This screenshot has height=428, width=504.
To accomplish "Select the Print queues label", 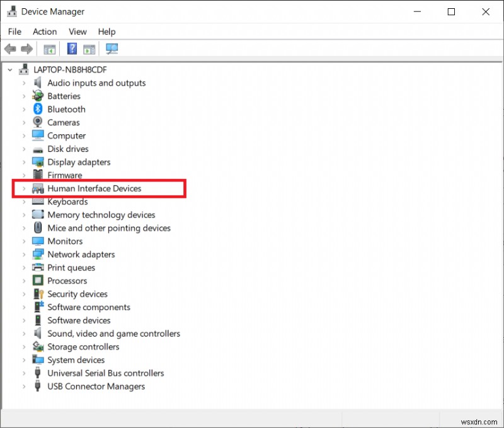I will (x=71, y=267).
